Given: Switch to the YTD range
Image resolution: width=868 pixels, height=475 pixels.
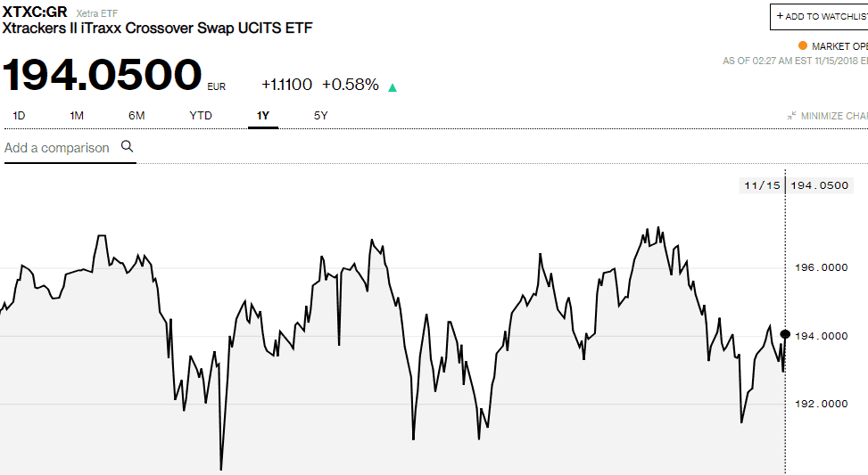Looking at the screenshot, I should click(x=201, y=116).
